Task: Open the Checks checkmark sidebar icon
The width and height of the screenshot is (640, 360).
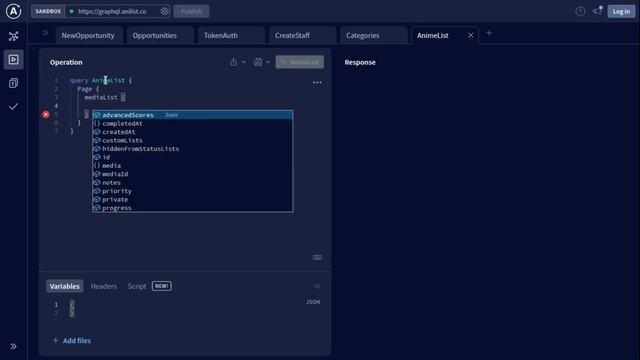Action: [13, 107]
